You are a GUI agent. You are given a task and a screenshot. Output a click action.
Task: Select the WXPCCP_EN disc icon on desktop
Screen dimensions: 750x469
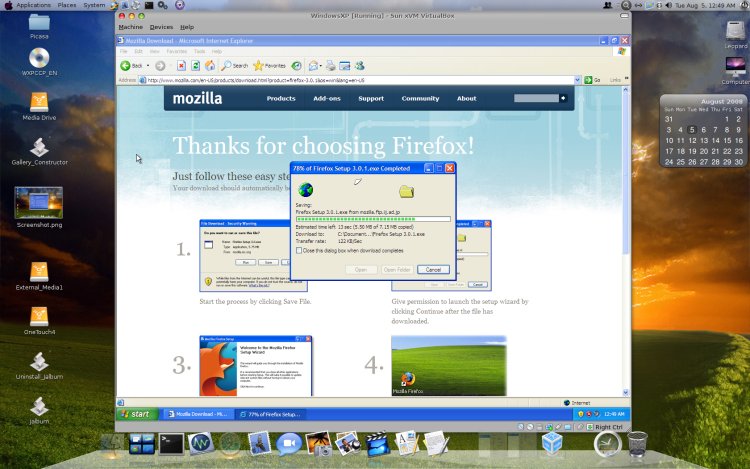39,62
